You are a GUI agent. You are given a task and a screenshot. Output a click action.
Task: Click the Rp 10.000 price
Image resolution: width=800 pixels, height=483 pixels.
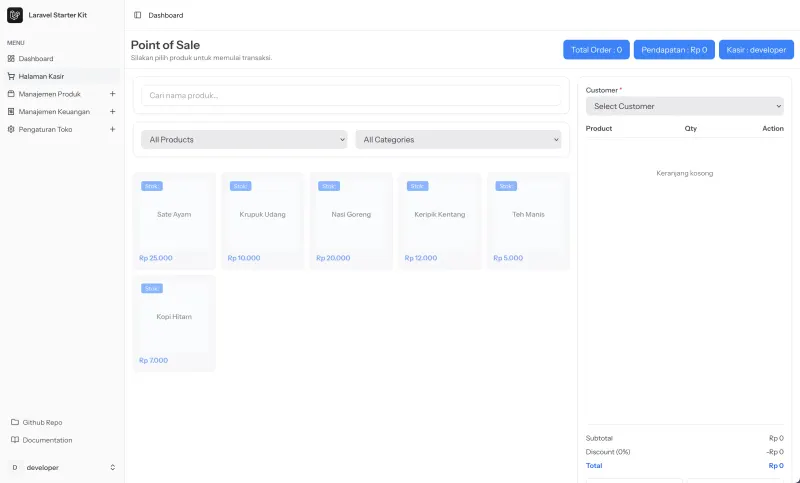click(x=244, y=258)
